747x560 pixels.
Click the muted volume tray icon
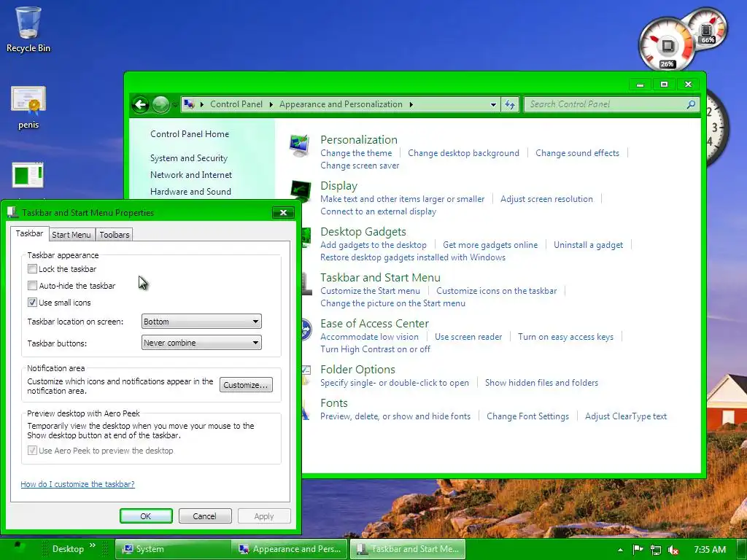(673, 550)
